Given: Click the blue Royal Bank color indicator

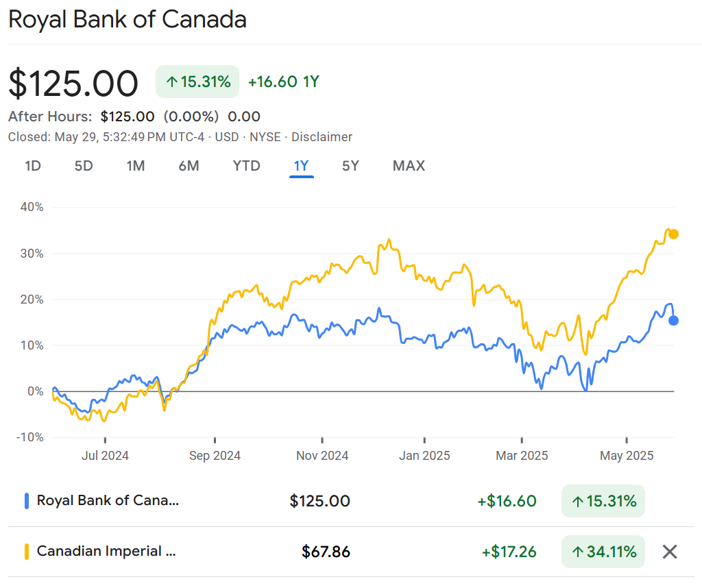Looking at the screenshot, I should pos(26,501).
